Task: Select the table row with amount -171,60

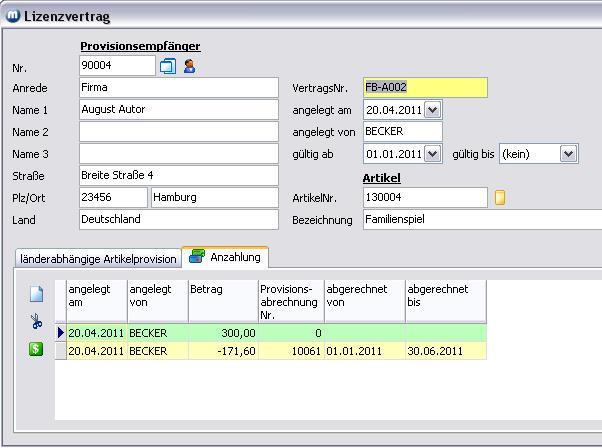Action: pyautogui.click(x=222, y=351)
